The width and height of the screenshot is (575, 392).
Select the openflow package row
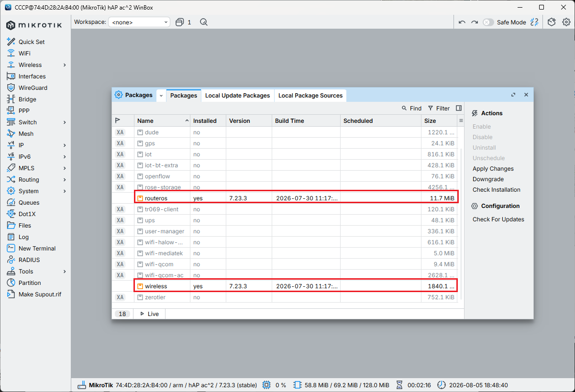pyautogui.click(x=285, y=176)
